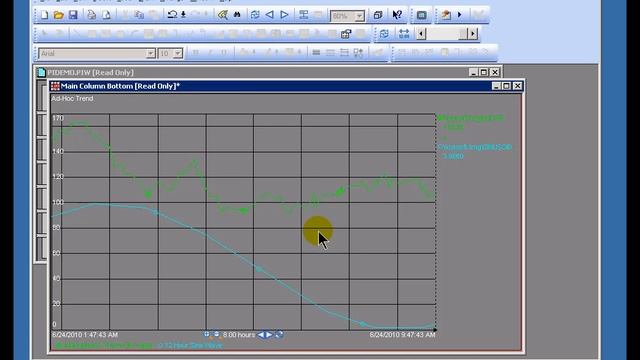Open the font size 10 dropdown

pyautogui.click(x=178, y=53)
